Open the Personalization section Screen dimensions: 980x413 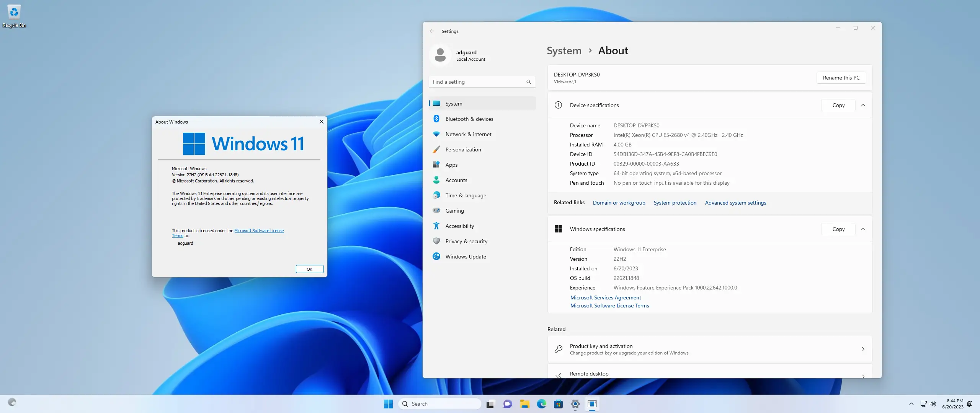click(x=463, y=149)
